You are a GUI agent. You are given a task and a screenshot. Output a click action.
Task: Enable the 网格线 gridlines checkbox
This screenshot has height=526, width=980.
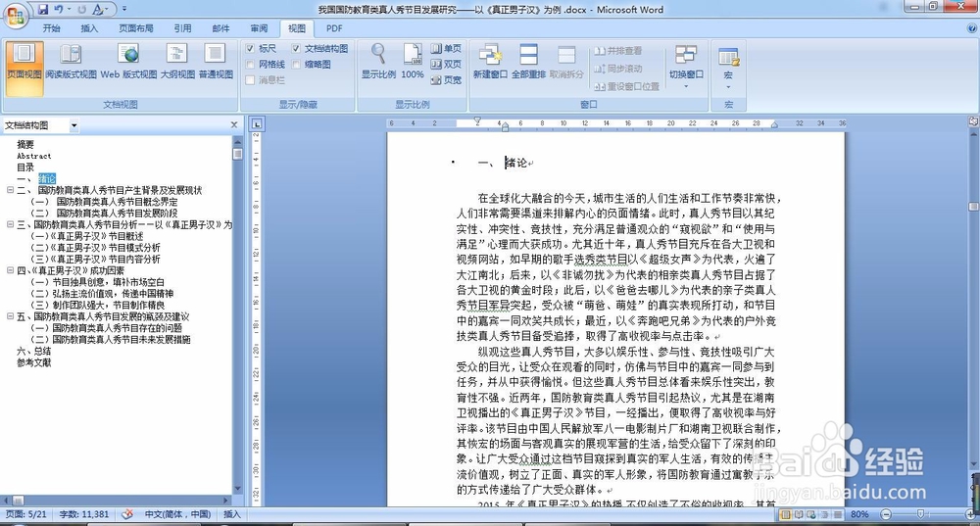coord(250,64)
